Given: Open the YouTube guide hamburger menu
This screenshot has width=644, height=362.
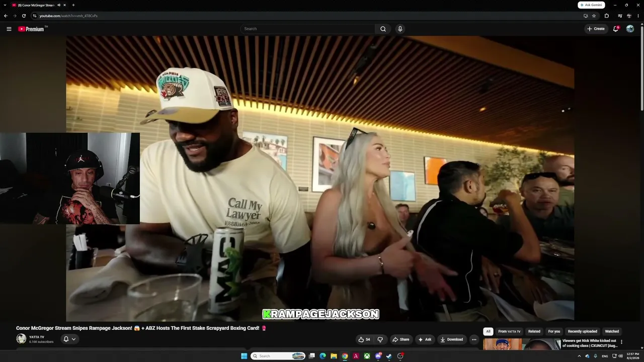Looking at the screenshot, I should [x=9, y=29].
